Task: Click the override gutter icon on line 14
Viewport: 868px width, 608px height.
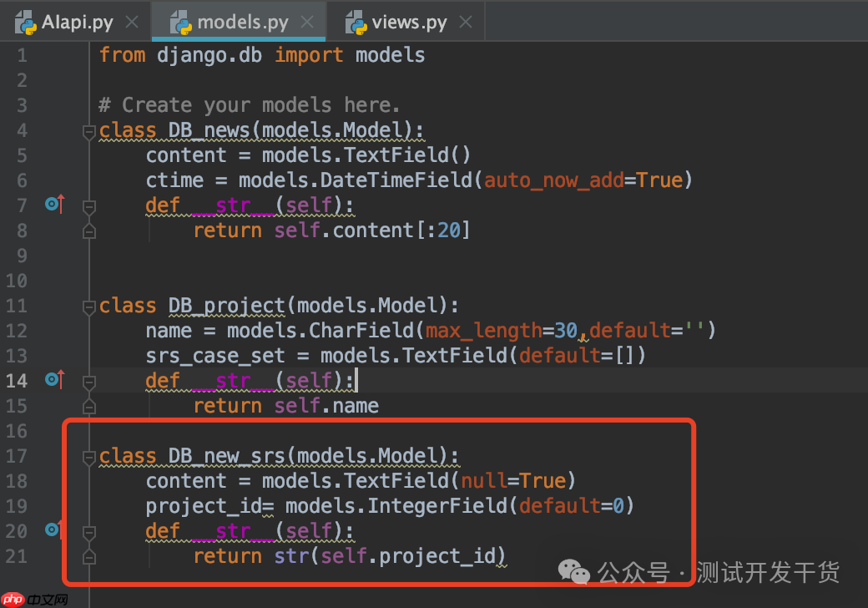Action: coord(55,379)
